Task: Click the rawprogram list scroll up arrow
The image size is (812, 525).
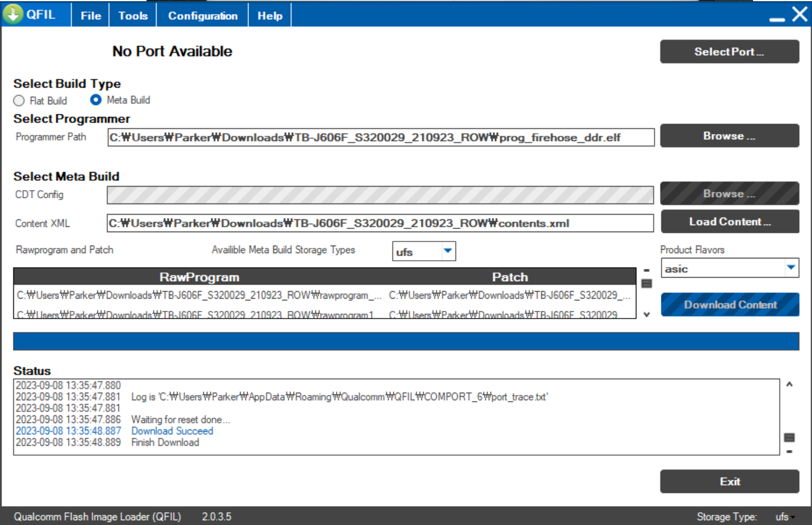Action: point(646,271)
